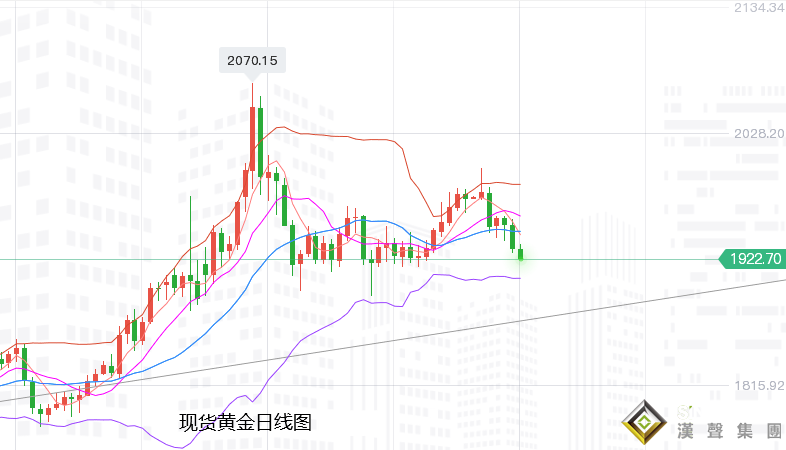This screenshot has height=450, width=786.
Task: Click the 1922.70 current price tag
Action: [x=755, y=259]
